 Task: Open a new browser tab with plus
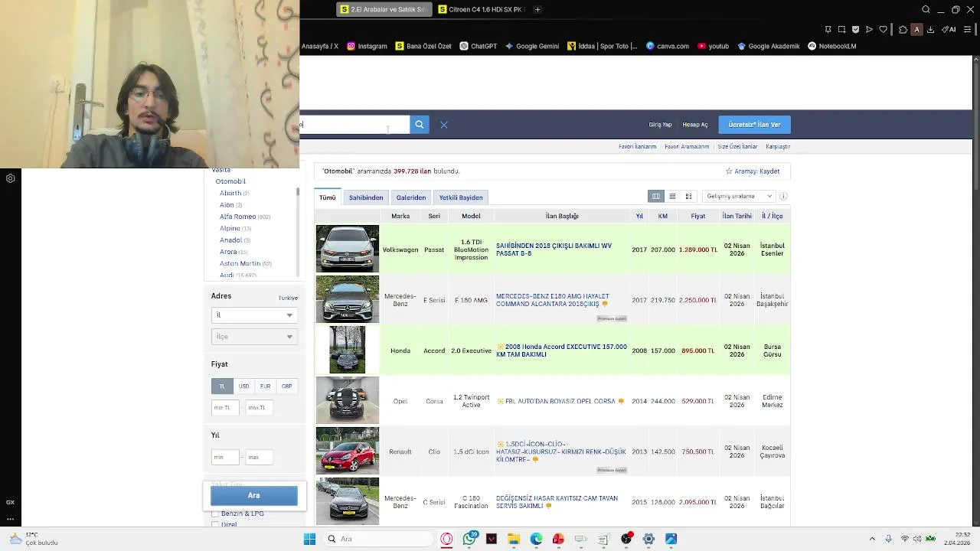click(537, 9)
